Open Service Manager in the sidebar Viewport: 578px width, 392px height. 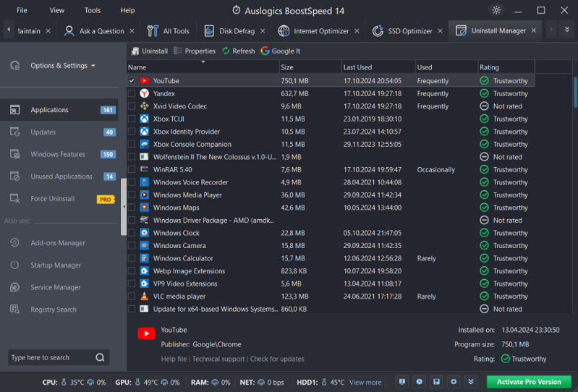pos(55,287)
